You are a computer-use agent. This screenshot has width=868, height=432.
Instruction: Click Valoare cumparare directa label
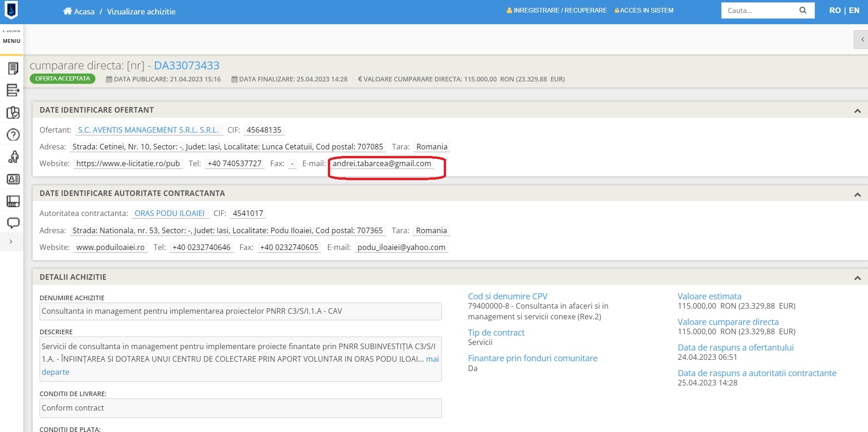click(728, 322)
